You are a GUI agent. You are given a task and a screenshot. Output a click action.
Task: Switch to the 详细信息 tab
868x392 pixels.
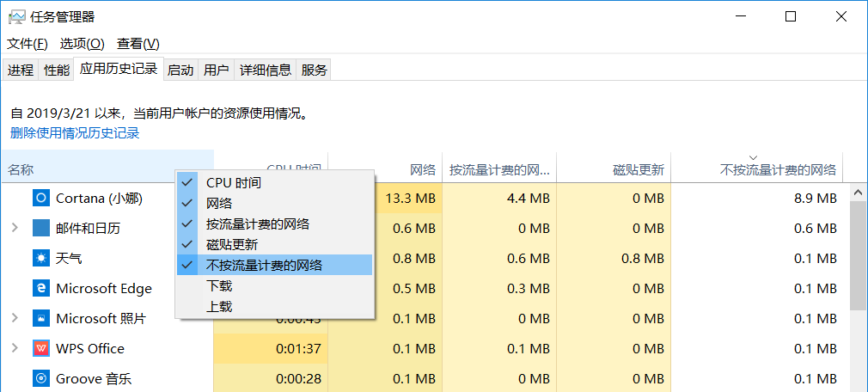point(266,70)
